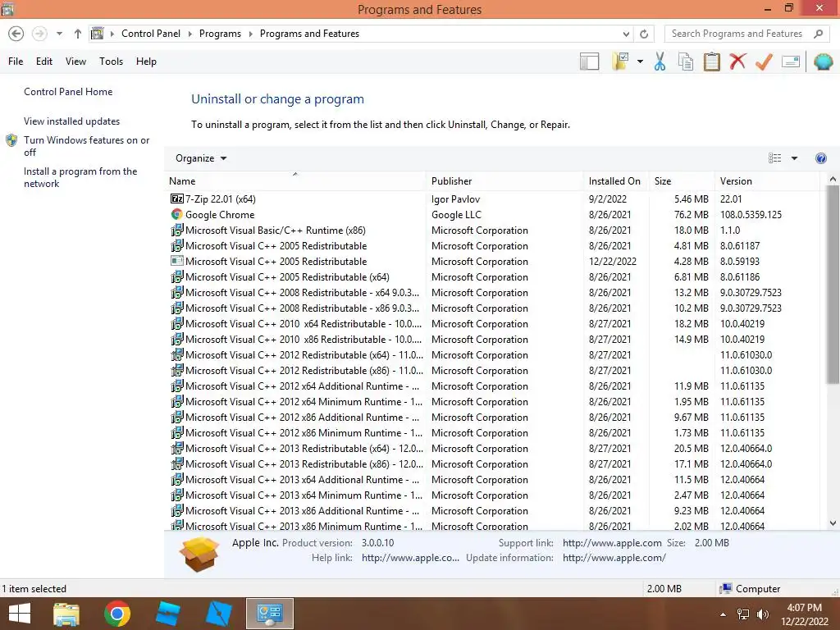Viewport: 840px width, 630px height.
Task: Click the blue Help question mark icon
Action: coord(820,158)
